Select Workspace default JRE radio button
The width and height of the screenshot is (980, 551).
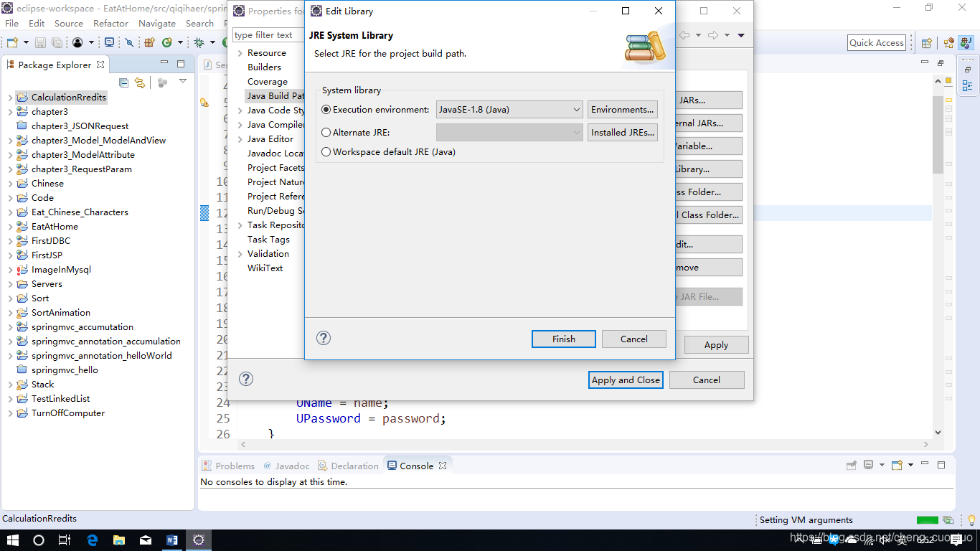pyautogui.click(x=326, y=152)
